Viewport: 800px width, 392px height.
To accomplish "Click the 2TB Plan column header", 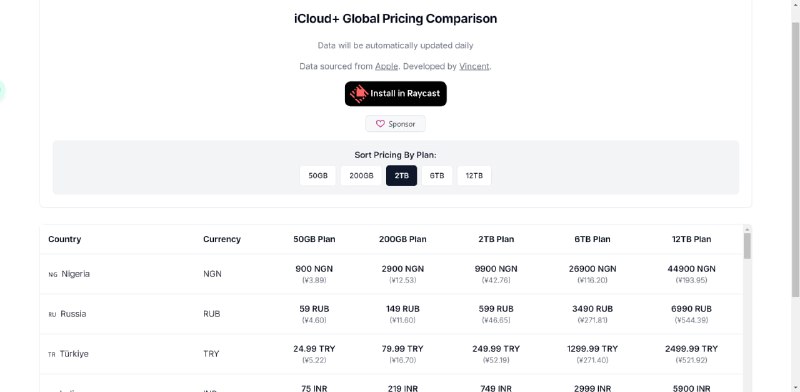I will click(496, 239).
